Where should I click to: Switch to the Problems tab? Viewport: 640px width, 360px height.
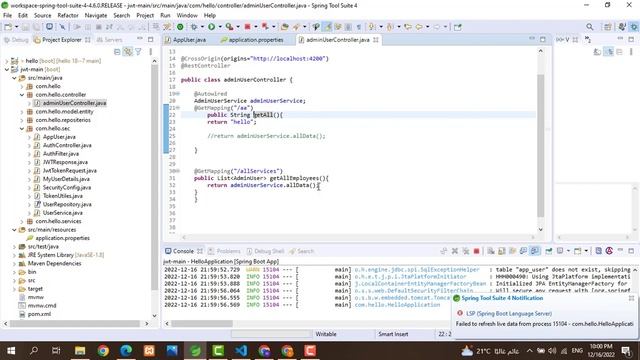point(224,251)
